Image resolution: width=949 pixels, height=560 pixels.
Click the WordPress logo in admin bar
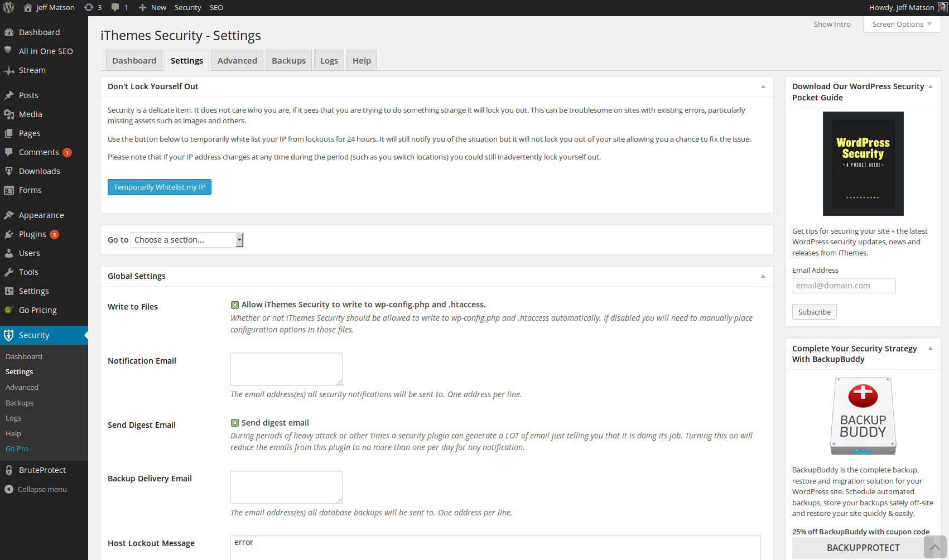pyautogui.click(x=8, y=7)
